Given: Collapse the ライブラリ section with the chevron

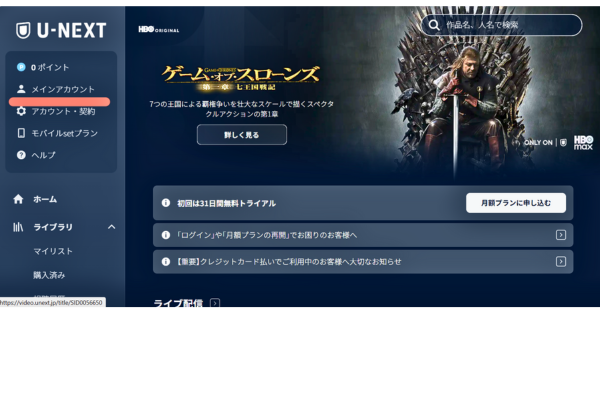Looking at the screenshot, I should [x=111, y=227].
